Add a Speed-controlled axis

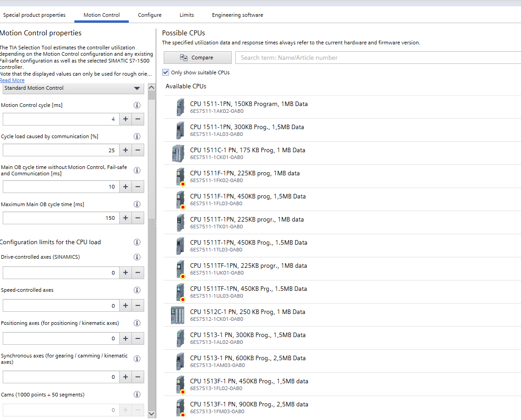click(126, 305)
